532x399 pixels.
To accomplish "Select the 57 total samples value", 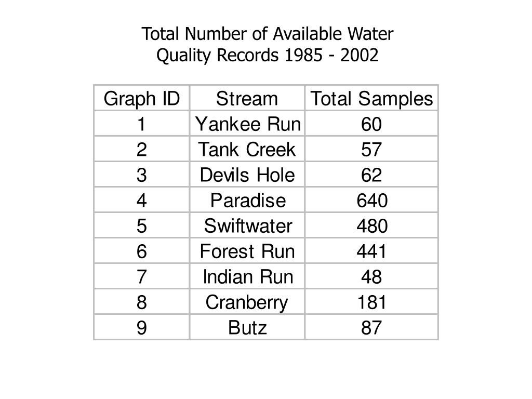I will (371, 149).
